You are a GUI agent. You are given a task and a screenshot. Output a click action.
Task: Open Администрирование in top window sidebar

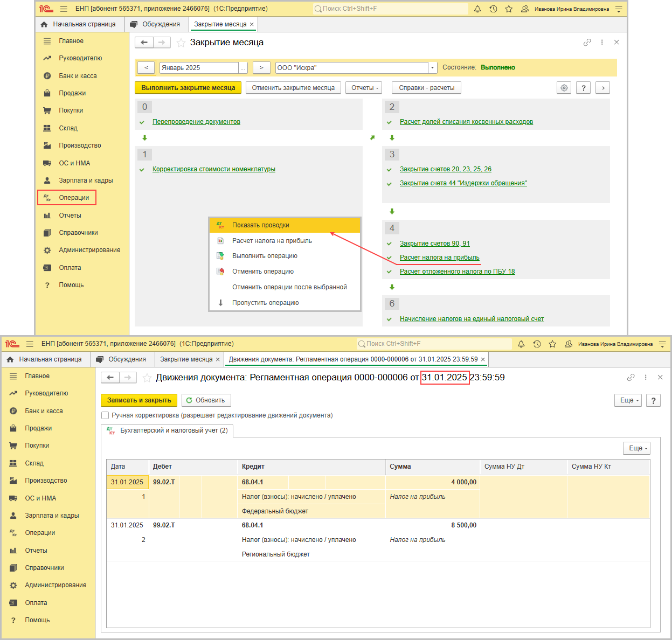[x=89, y=250]
